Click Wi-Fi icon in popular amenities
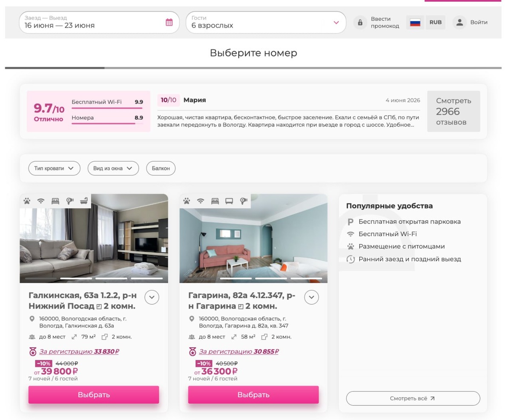This screenshot has width=511, height=420. 350,234
